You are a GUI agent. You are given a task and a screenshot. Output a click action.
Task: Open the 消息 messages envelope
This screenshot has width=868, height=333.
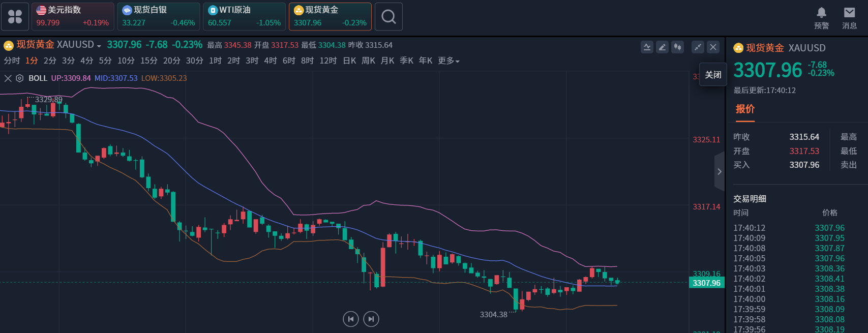pos(849,18)
